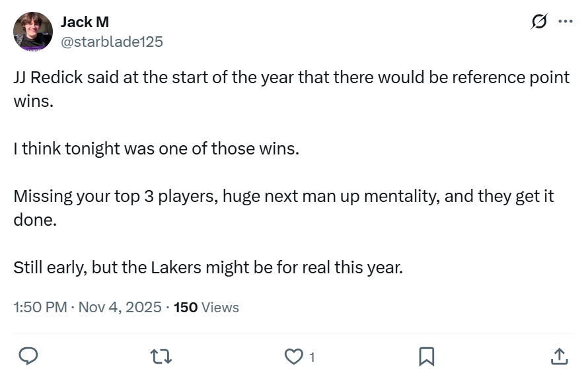The image size is (588, 369).
Task: Open Jack M's profile picture
Action: tap(33, 31)
